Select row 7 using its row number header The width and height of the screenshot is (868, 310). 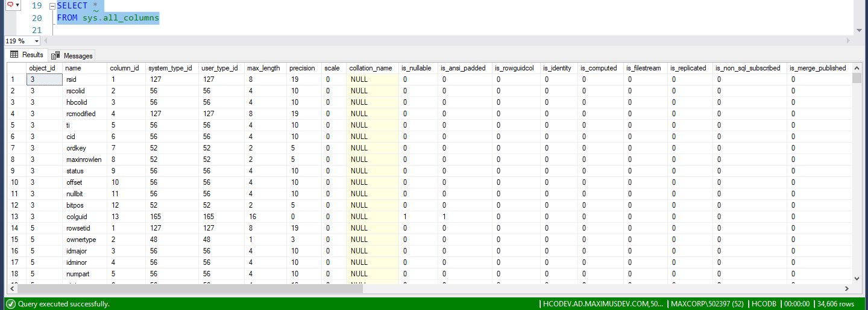click(16, 148)
